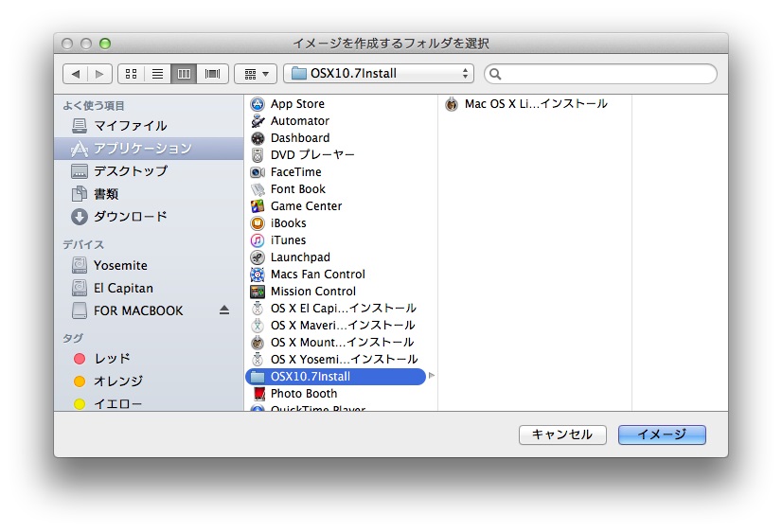The width and height of the screenshot is (782, 532).
Task: Click the Macs Fan Control icon
Action: tap(258, 275)
